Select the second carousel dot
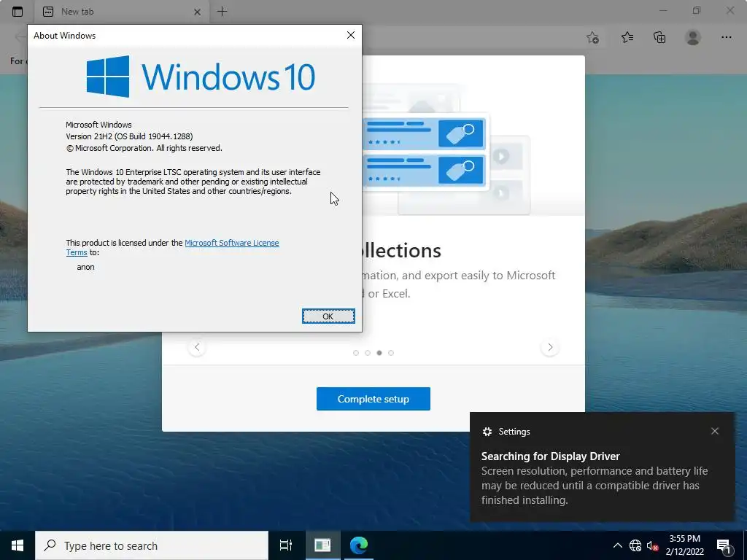 point(368,353)
